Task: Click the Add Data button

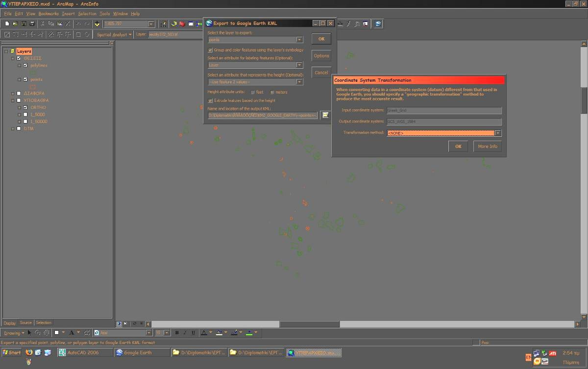Action: [x=98, y=24]
